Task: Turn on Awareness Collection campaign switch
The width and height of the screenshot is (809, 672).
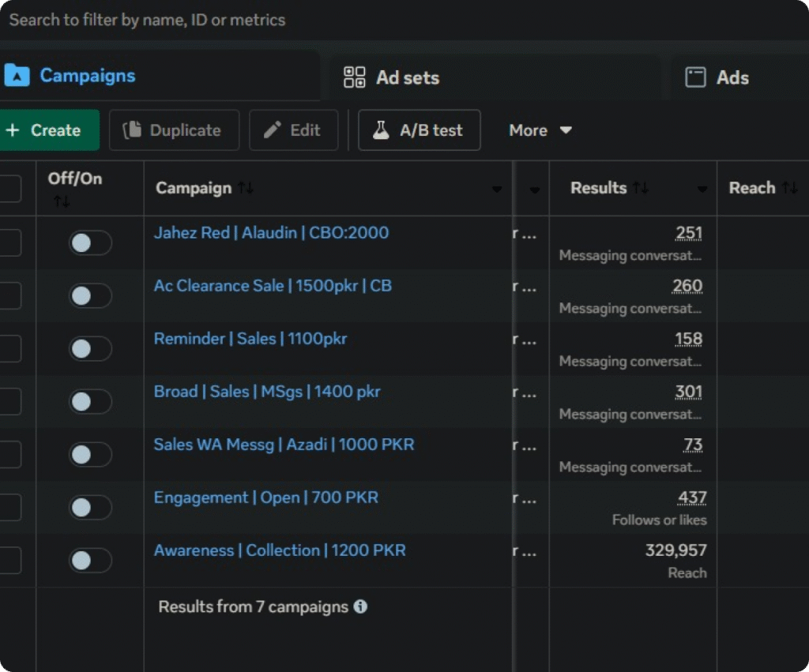Action: pyautogui.click(x=90, y=561)
